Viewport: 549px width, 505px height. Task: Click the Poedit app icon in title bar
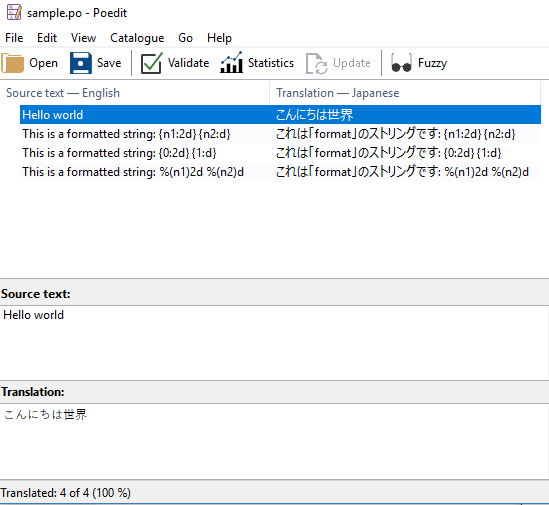click(x=14, y=12)
